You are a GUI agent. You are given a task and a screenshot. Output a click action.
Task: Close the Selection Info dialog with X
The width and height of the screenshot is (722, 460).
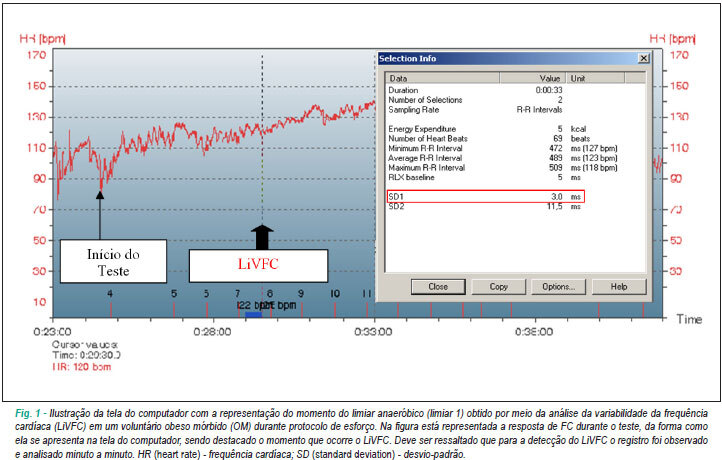coord(644,58)
